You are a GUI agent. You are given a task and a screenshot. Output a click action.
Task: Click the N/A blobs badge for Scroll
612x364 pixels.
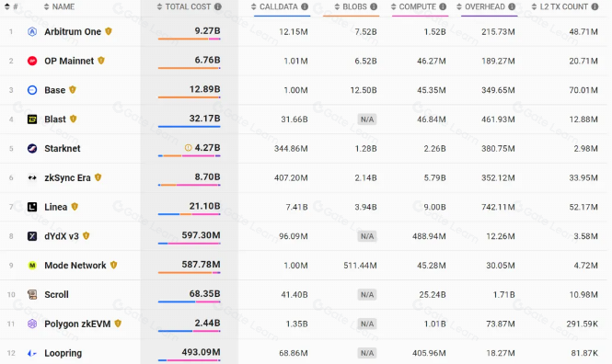tap(367, 295)
